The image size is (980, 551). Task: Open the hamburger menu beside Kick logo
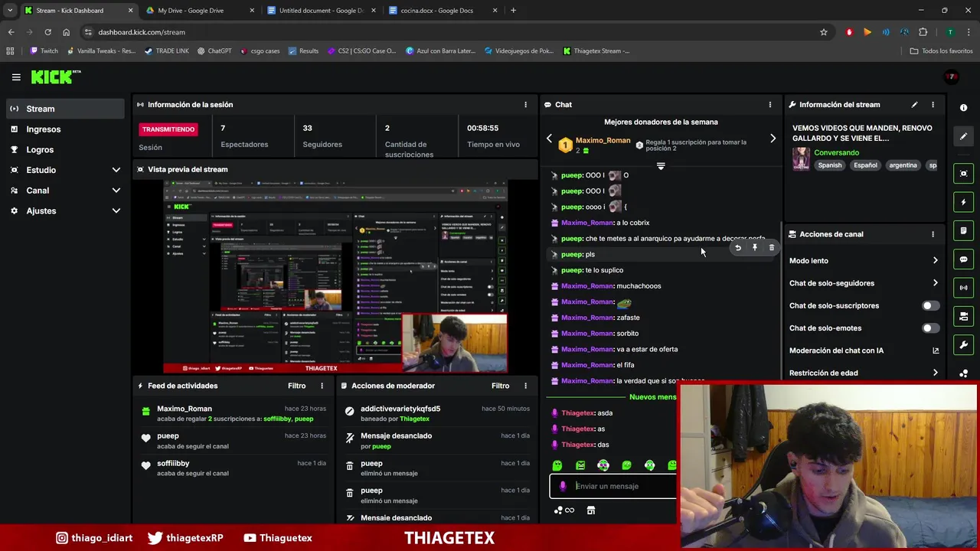(16, 77)
